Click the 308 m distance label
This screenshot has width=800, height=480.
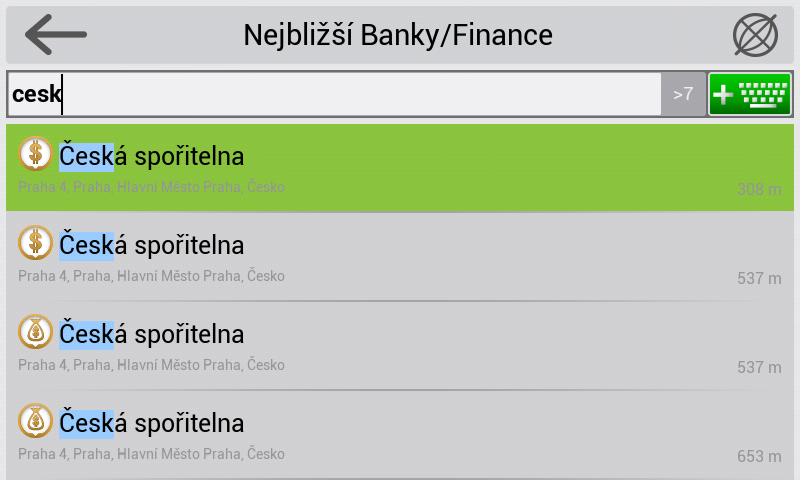pyautogui.click(x=759, y=189)
